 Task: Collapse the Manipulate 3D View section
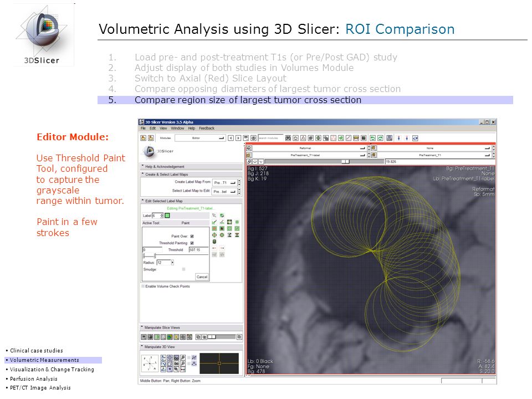(191, 347)
